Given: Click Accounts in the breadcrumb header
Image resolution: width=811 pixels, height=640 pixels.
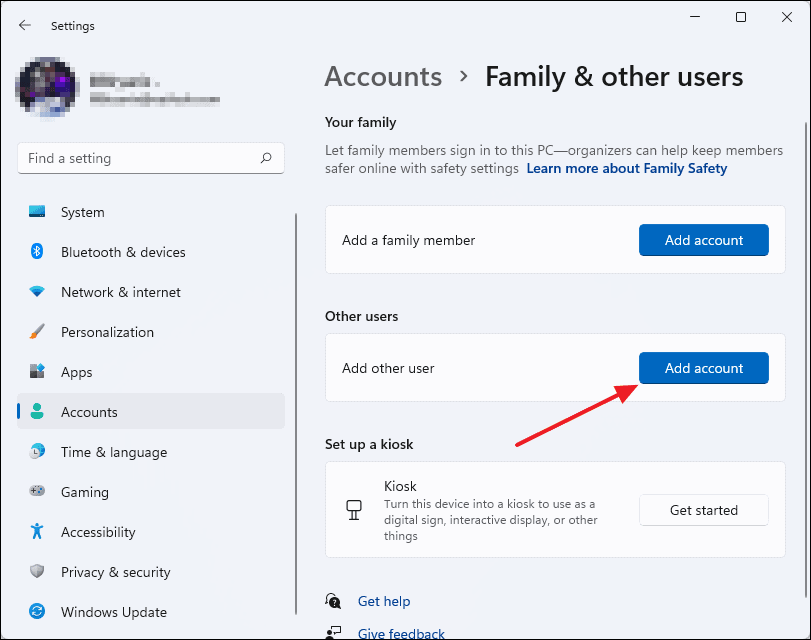Looking at the screenshot, I should pos(383,76).
